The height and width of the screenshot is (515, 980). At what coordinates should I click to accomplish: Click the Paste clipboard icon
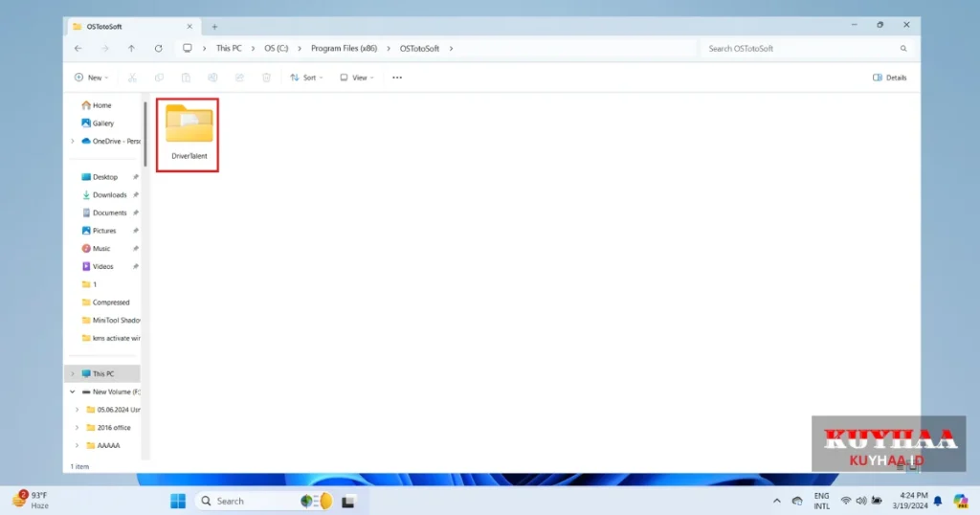tap(186, 78)
